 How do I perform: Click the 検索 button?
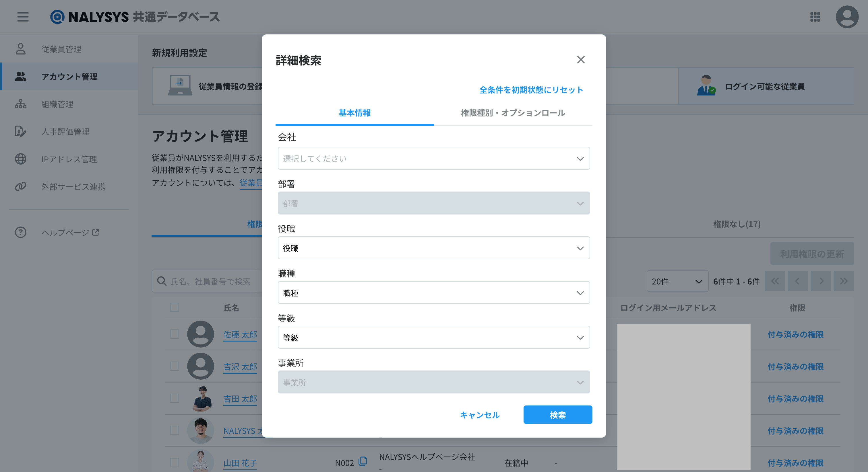pyautogui.click(x=557, y=415)
